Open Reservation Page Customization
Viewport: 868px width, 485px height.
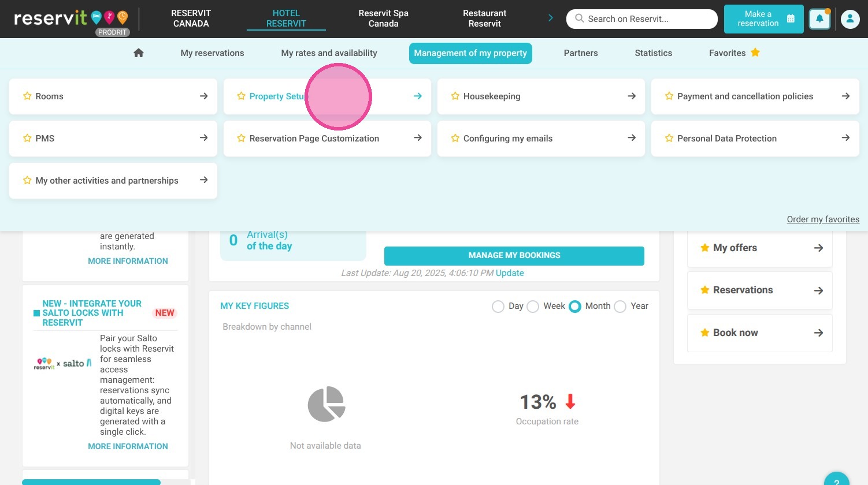[327, 139]
